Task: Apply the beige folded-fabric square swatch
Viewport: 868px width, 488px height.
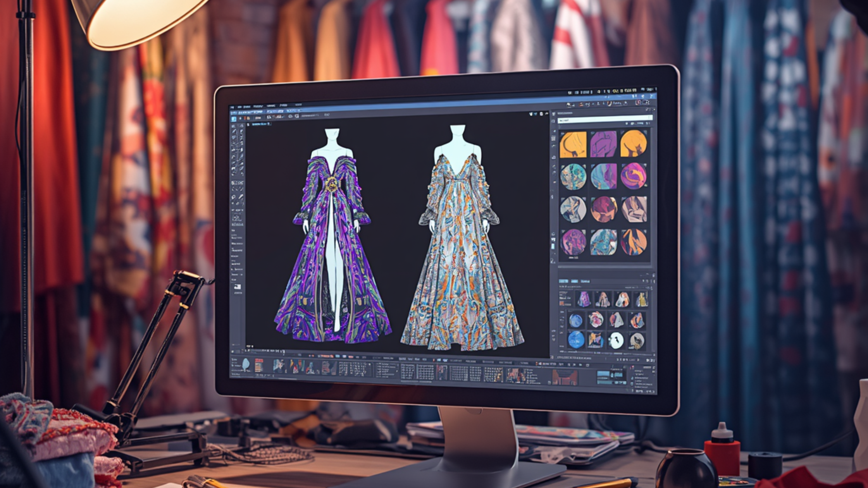Action: (x=634, y=209)
